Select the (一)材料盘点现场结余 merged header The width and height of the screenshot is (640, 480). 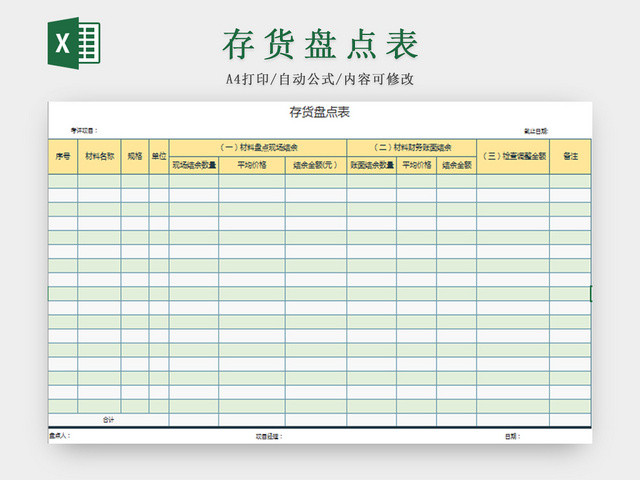[258, 148]
